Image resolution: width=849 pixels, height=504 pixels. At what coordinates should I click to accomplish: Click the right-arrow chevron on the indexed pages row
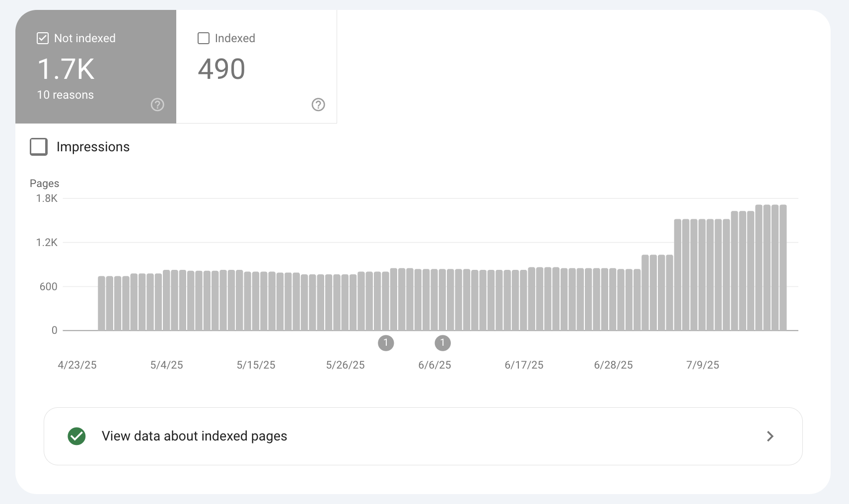tap(770, 437)
